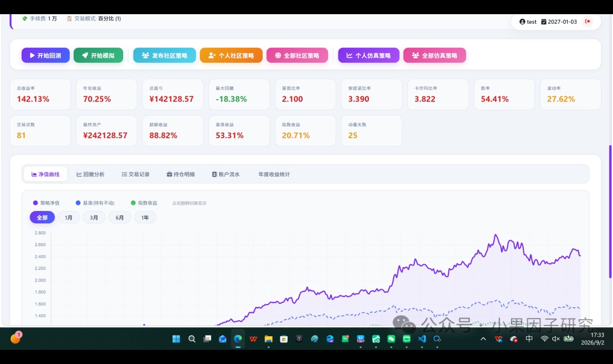Screen dimensions: 613x364
Task: Click the 基准收益 value 53.31%
Action: 229,136
